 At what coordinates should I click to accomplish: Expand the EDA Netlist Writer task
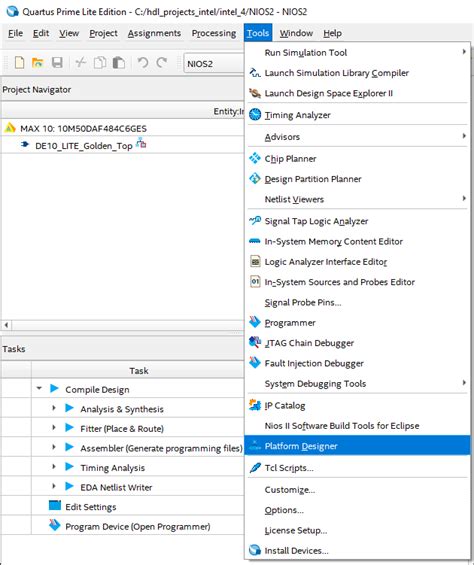[54, 486]
